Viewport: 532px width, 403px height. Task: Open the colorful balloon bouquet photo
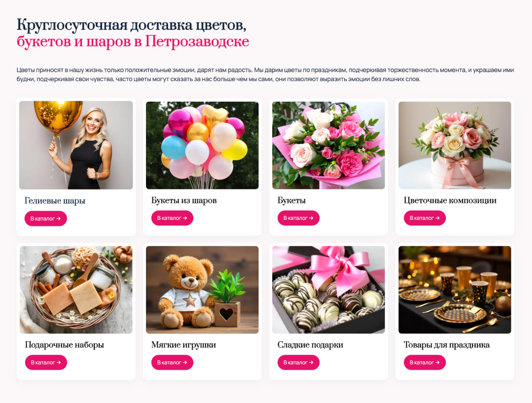pyautogui.click(x=202, y=145)
